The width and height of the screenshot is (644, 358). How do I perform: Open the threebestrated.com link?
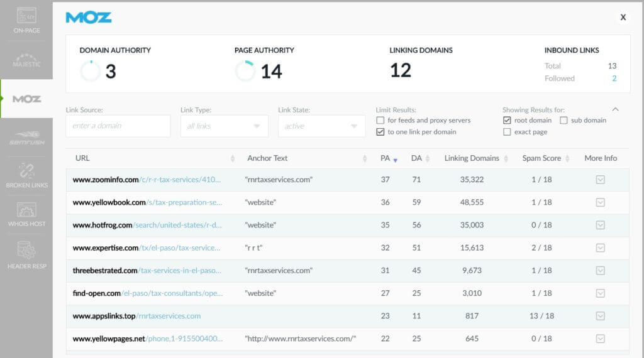pyautogui.click(x=147, y=271)
